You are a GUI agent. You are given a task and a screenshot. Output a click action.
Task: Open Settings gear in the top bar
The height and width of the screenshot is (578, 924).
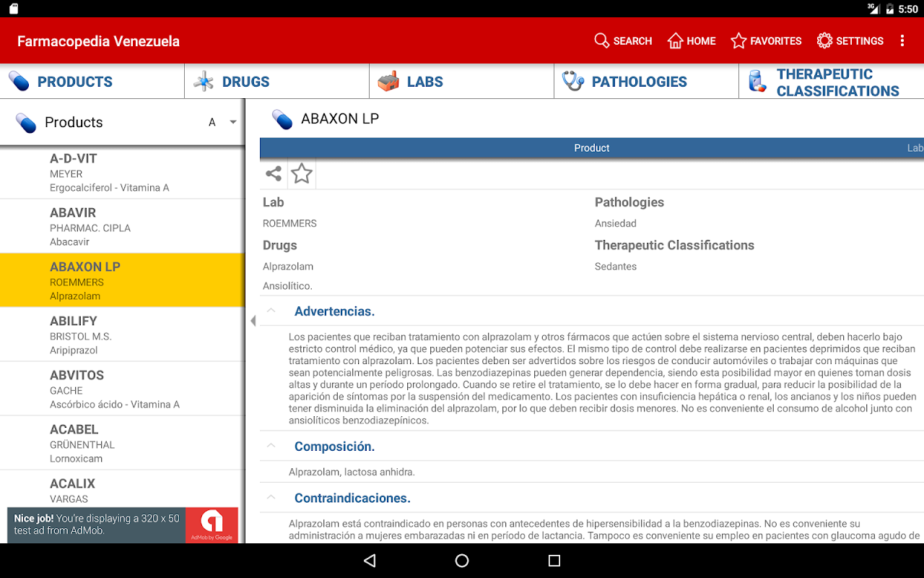point(850,41)
